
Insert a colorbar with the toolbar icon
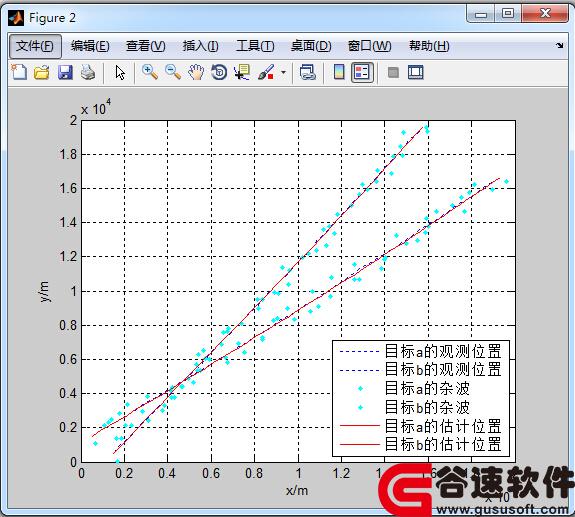click(x=339, y=72)
